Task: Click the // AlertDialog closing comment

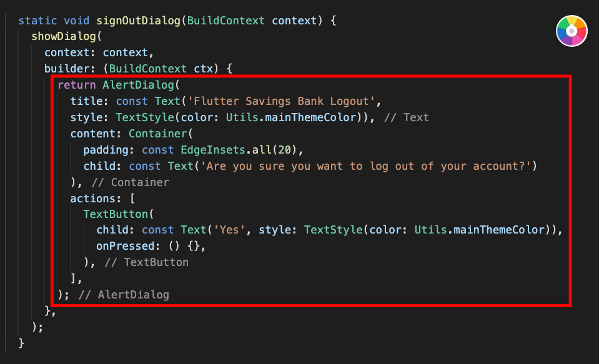Action: 124,295
